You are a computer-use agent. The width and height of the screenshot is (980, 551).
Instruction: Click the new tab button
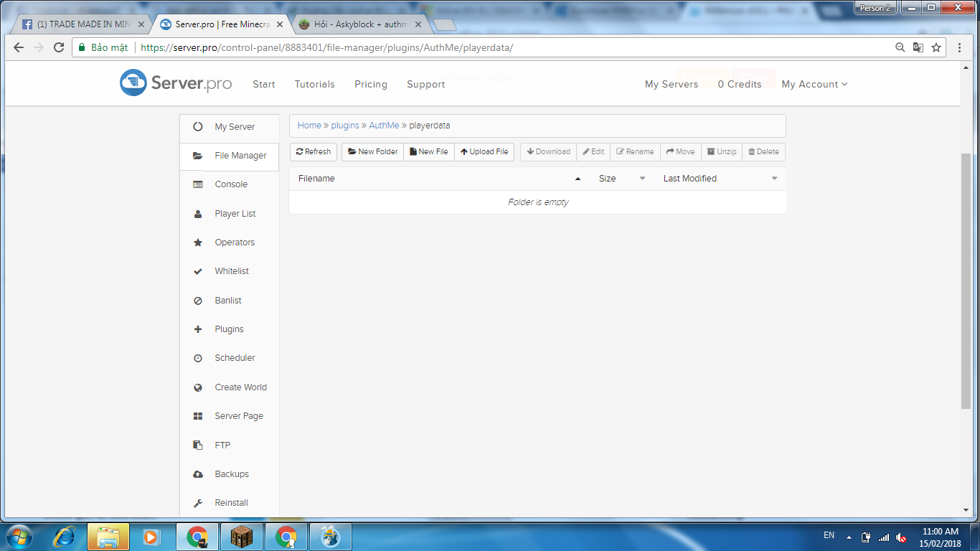445,24
